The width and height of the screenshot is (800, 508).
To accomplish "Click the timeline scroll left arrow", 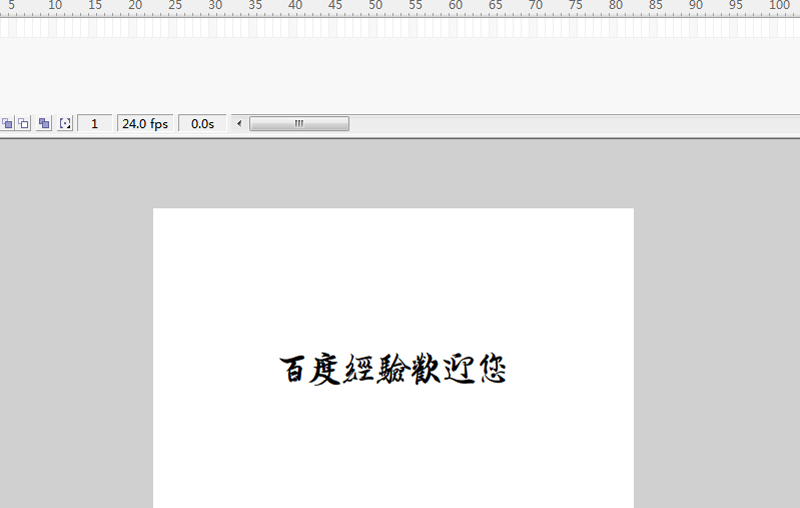I will pos(239,123).
